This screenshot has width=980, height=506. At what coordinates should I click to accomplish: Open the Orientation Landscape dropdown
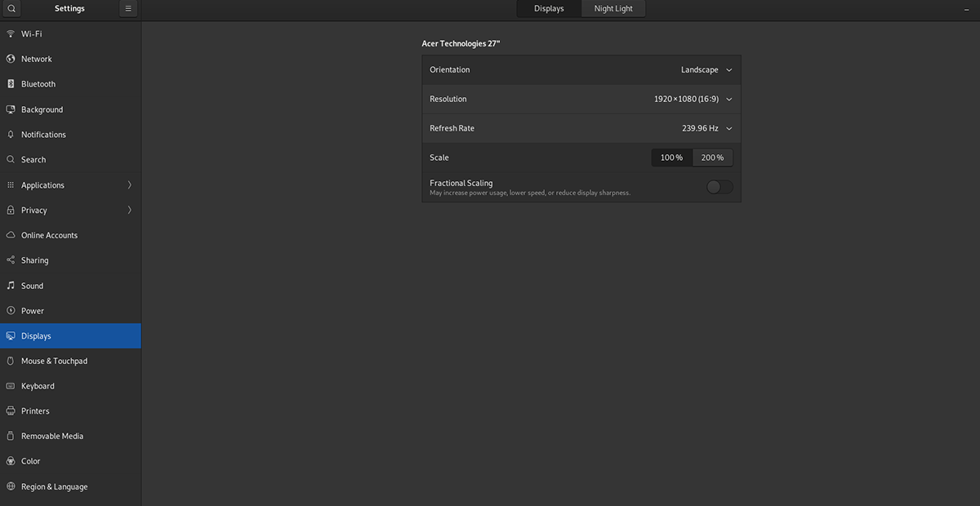(706, 70)
